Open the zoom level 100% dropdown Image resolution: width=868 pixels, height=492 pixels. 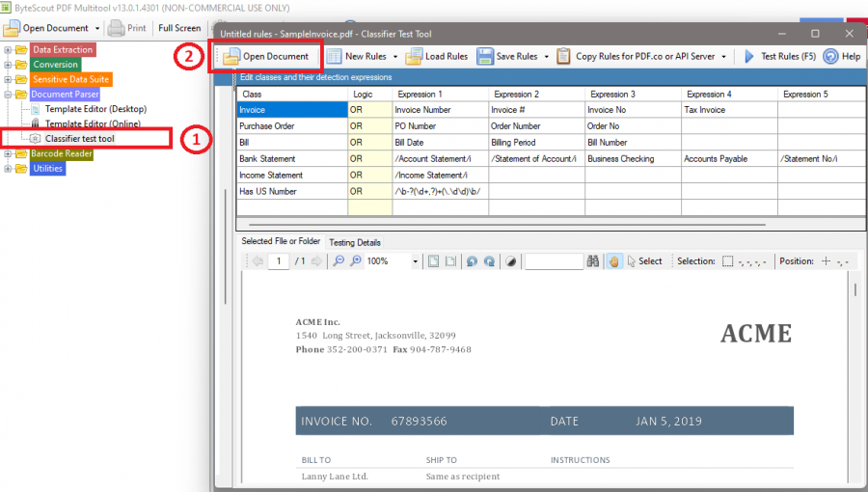[415, 261]
